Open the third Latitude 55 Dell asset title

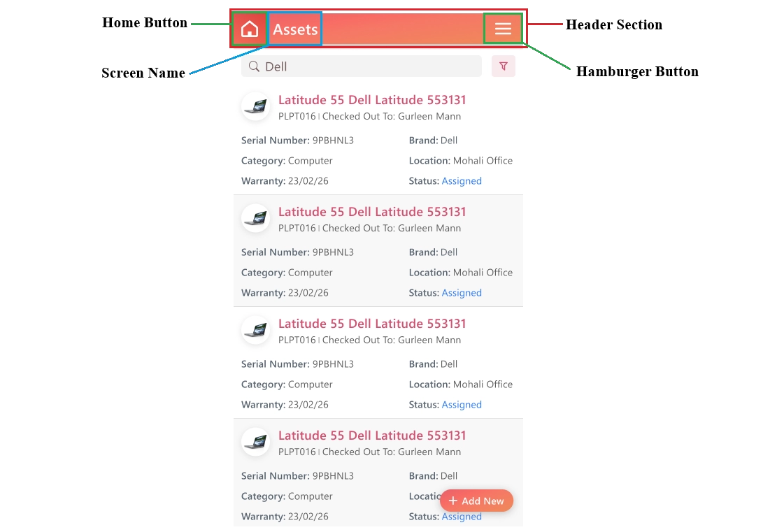(372, 324)
